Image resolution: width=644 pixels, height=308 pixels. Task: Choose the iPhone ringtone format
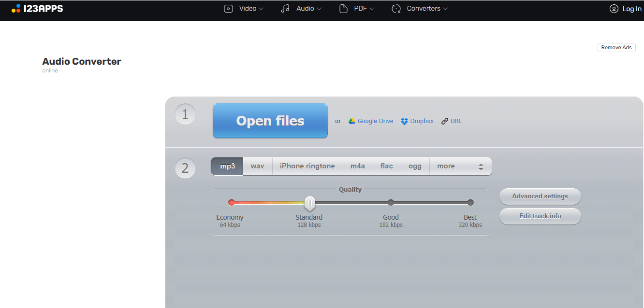[307, 166]
